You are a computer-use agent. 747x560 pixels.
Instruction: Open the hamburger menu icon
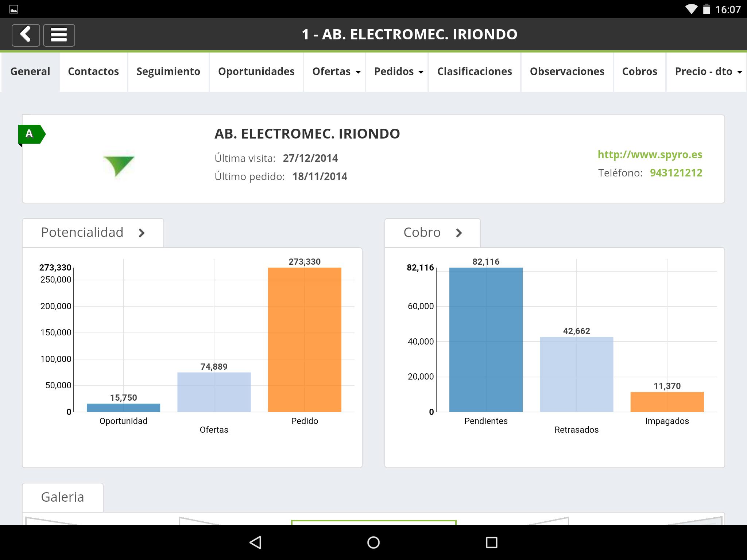59,35
